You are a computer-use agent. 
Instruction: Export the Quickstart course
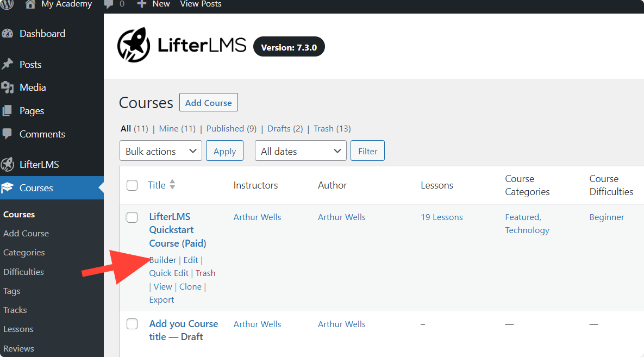[161, 300]
